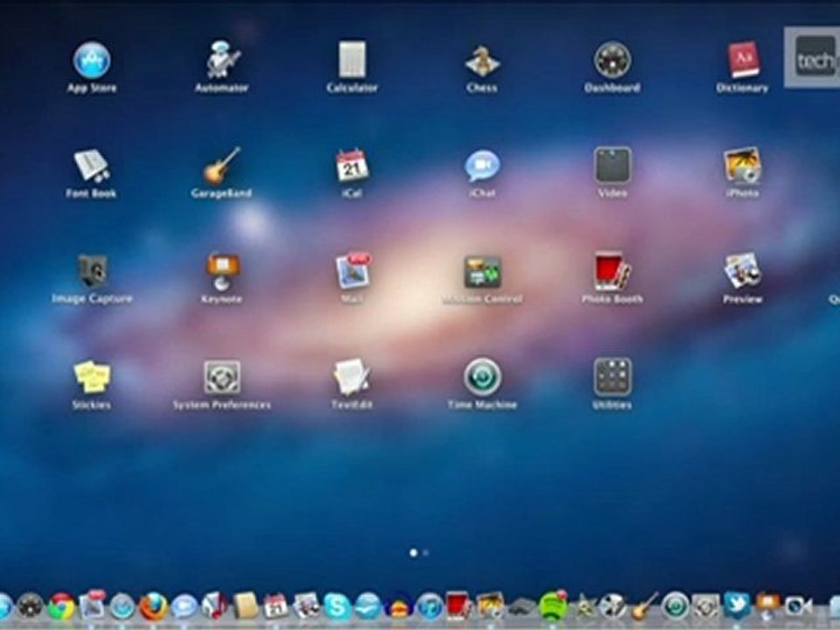Launch Preview from the Launchpad grid
The width and height of the screenshot is (840, 630).
pos(743,271)
